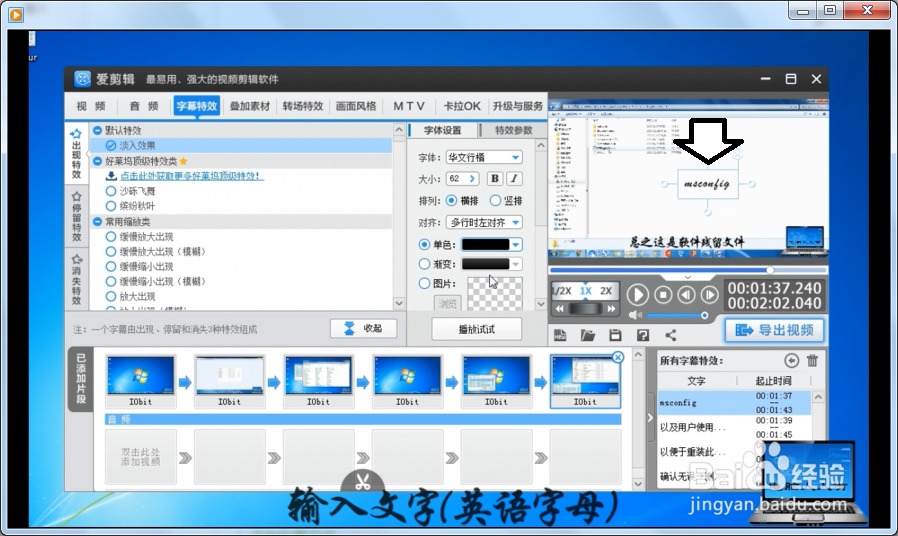Collapse the 常用缩放类 group

tap(97, 222)
